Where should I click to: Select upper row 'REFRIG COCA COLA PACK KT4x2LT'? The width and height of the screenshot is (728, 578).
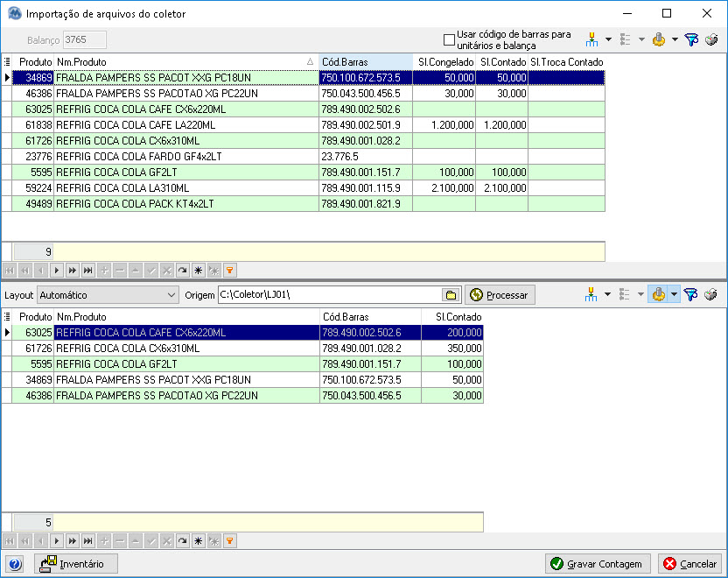[x=308, y=204]
